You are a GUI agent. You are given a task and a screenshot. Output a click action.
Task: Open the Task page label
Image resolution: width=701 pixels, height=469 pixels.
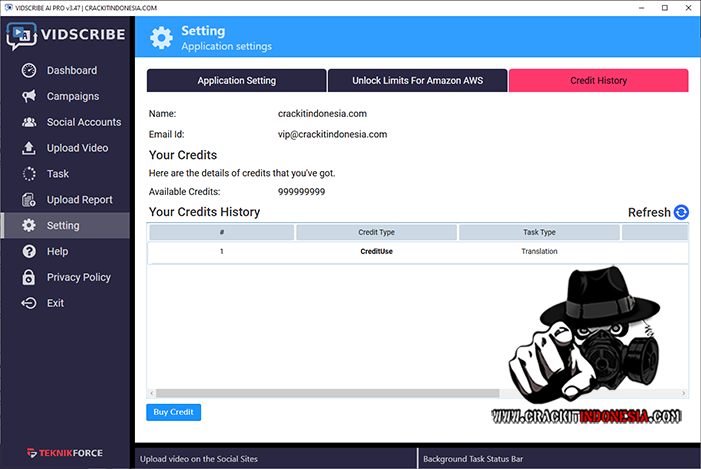point(58,174)
